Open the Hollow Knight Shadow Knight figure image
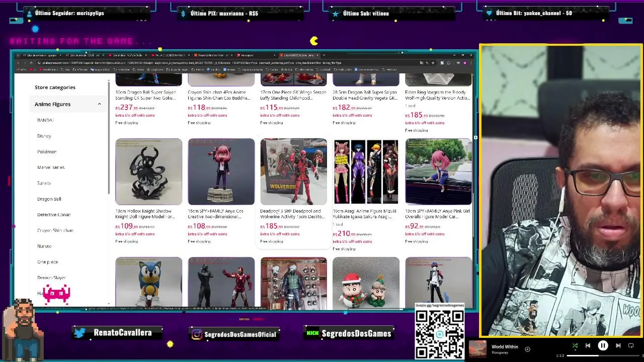Image resolution: width=644 pixels, height=362 pixels. (x=148, y=171)
